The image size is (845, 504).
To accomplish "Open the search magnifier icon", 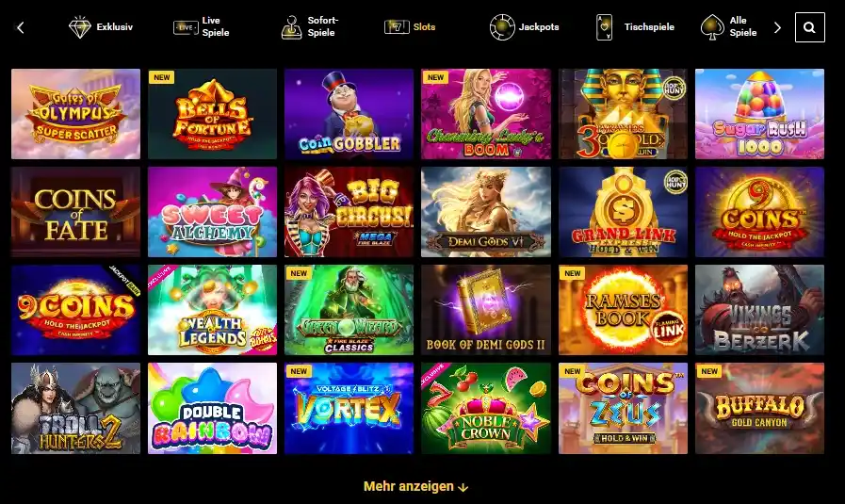I will (809, 27).
